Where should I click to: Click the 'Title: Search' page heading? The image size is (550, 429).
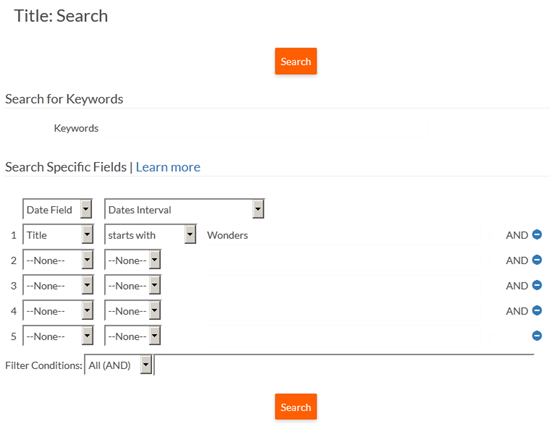pos(61,16)
